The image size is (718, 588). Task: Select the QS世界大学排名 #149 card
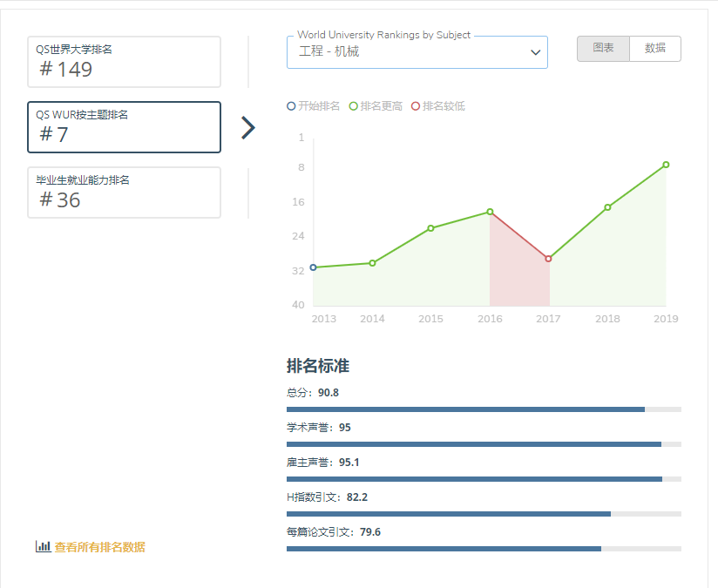(x=124, y=62)
